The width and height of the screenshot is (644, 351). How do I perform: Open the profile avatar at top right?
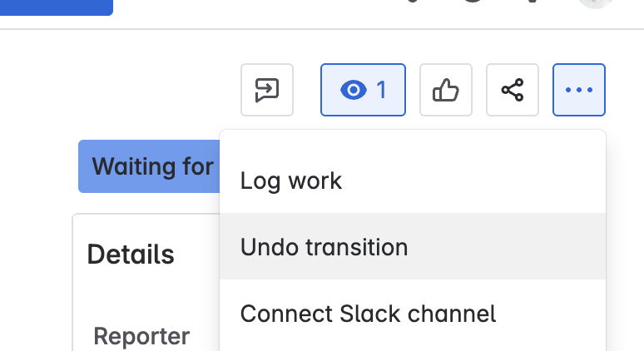click(596, 3)
